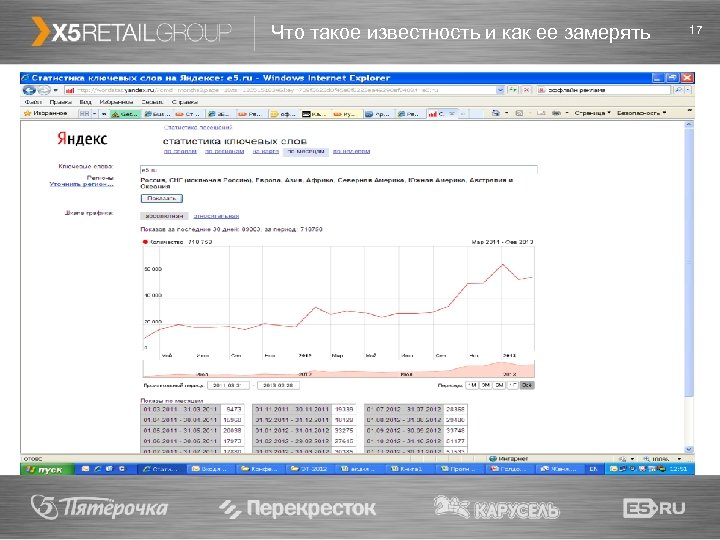Switch to the оф... browser tab
Screen dimensions: 720x540
(284, 113)
